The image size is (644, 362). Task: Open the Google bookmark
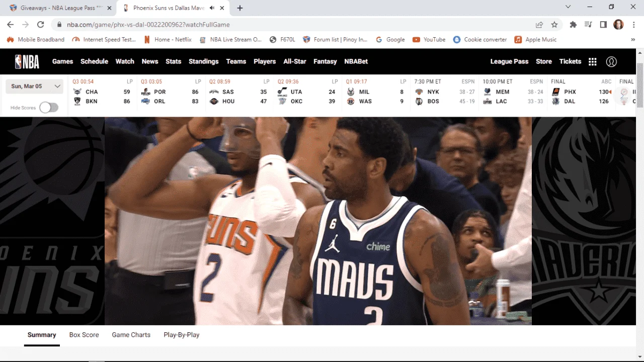390,40
